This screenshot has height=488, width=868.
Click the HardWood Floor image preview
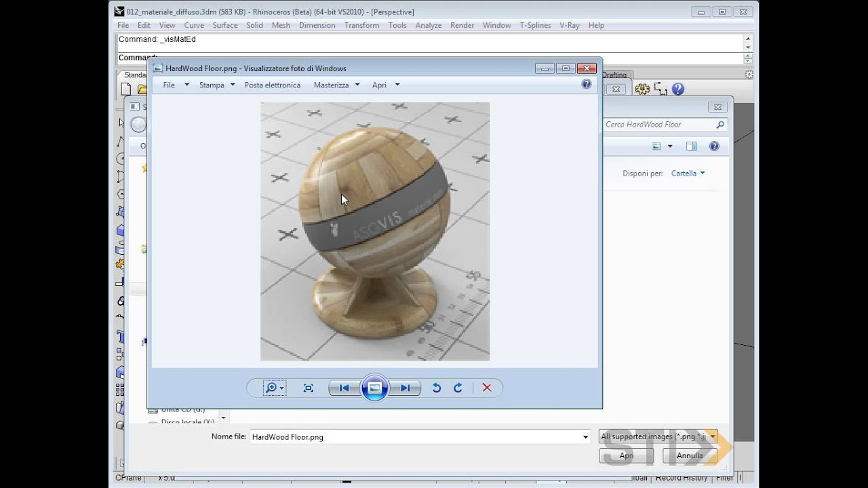375,232
